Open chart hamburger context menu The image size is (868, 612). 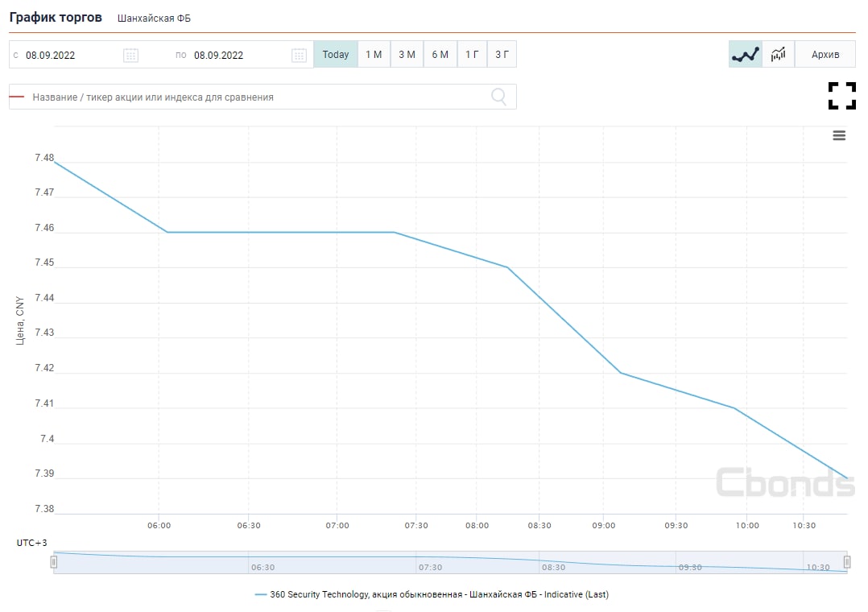tap(839, 135)
